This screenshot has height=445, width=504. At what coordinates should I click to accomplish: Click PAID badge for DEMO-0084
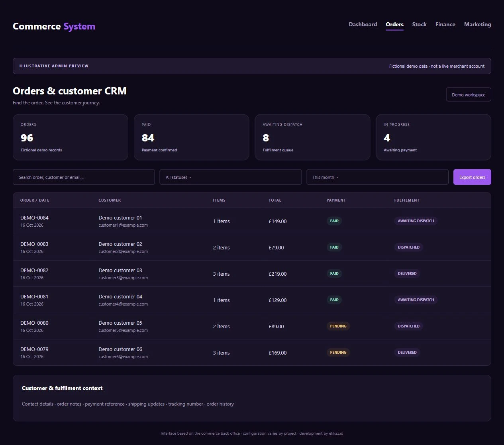coord(334,221)
